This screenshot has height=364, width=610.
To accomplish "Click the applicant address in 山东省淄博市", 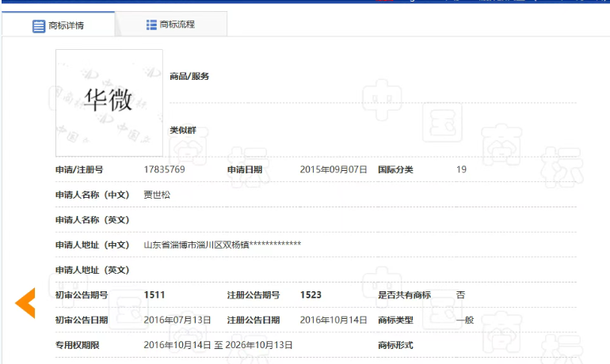I will 222,245.
